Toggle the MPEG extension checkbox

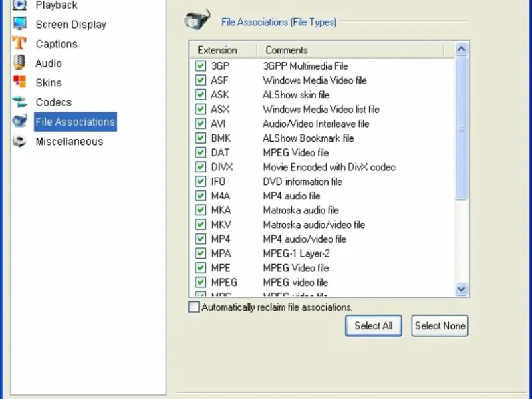tap(201, 282)
